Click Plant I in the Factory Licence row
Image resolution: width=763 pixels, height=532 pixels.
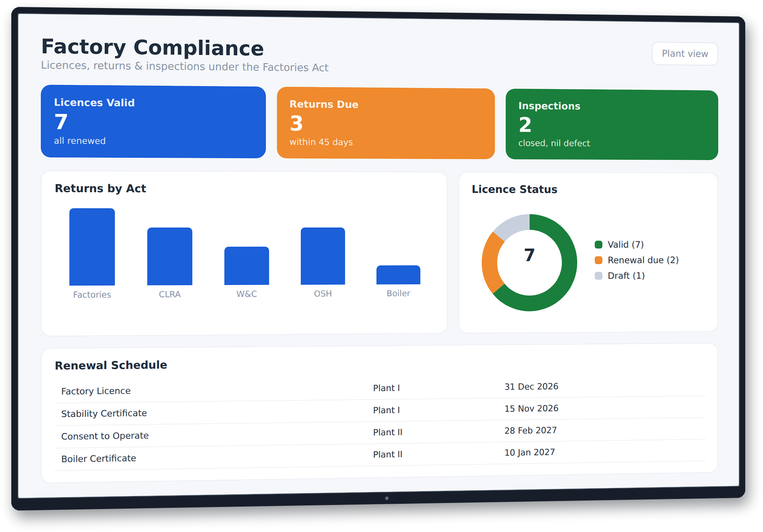click(x=386, y=388)
